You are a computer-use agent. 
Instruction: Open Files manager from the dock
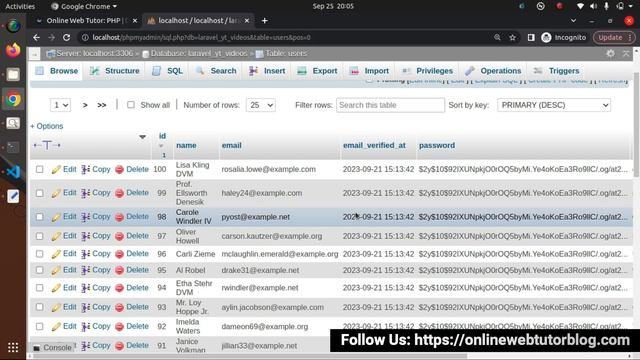tap(13, 75)
